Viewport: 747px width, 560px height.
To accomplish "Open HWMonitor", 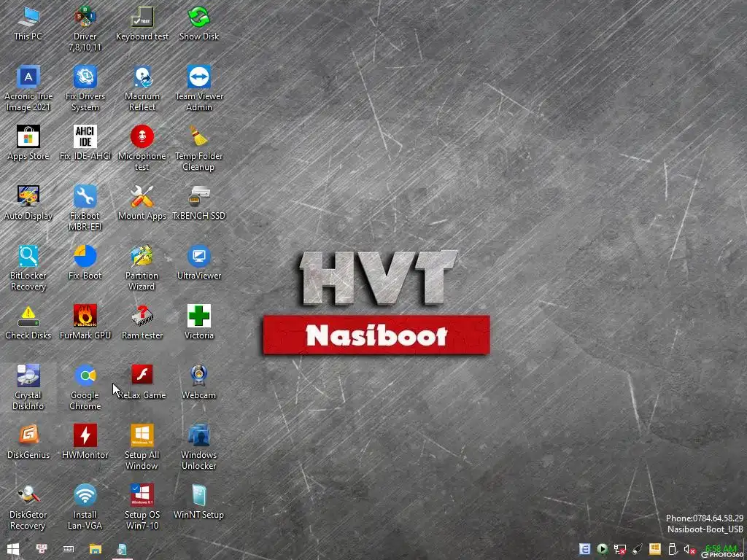I will [x=85, y=442].
